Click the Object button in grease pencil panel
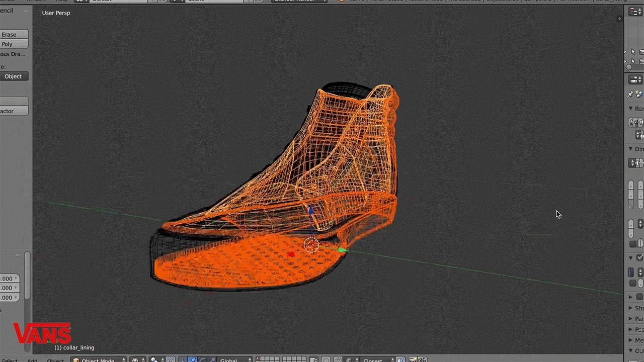Viewport: 644px width, 362px height. 14,76
